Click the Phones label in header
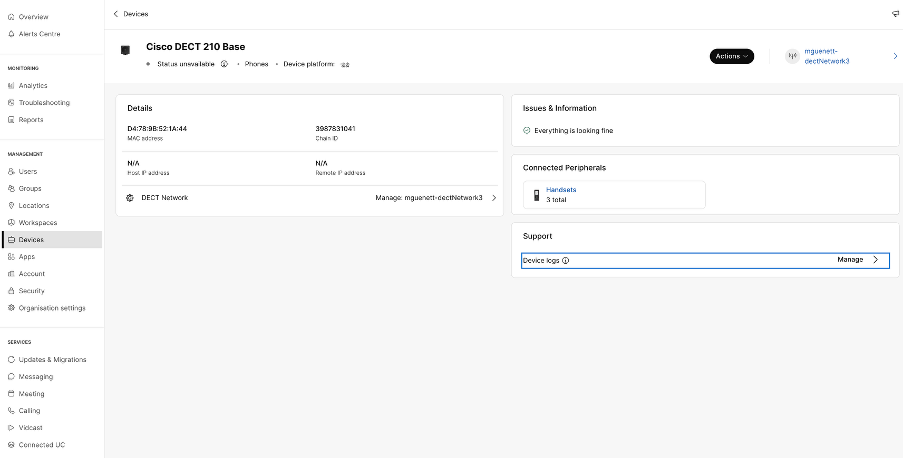Image resolution: width=904 pixels, height=458 pixels. [257, 64]
